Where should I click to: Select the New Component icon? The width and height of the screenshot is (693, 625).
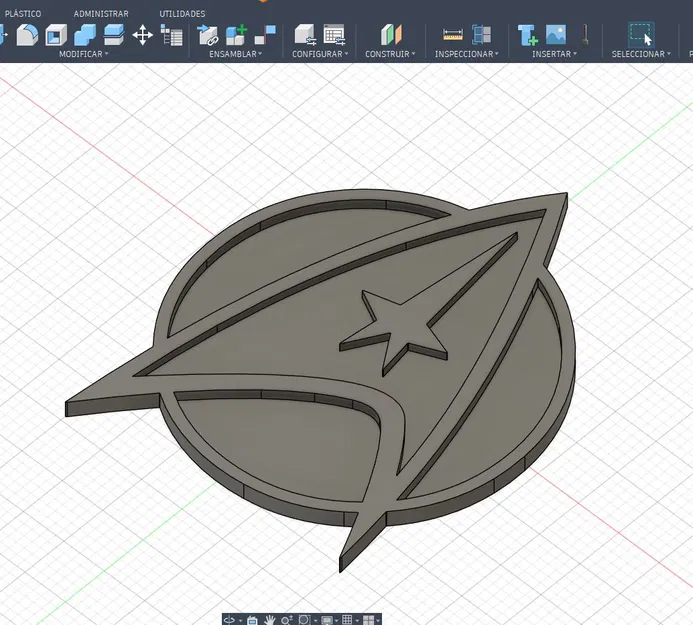pos(236,35)
